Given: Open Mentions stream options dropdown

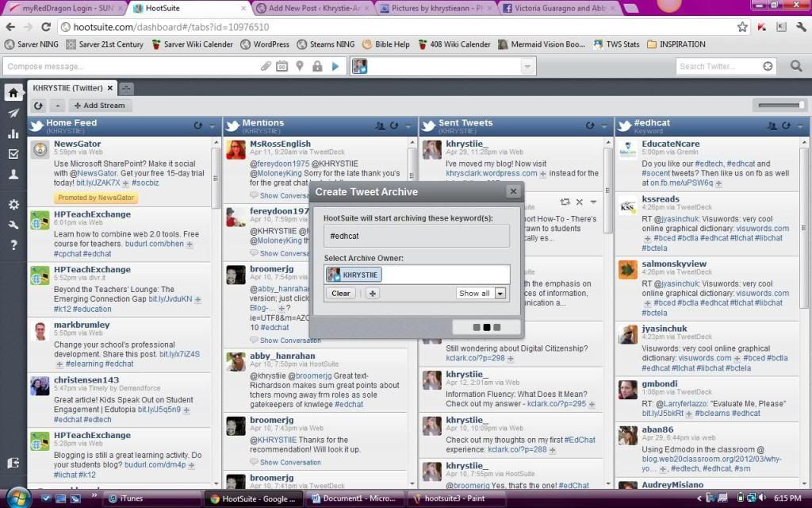Looking at the screenshot, I should tap(408, 126).
